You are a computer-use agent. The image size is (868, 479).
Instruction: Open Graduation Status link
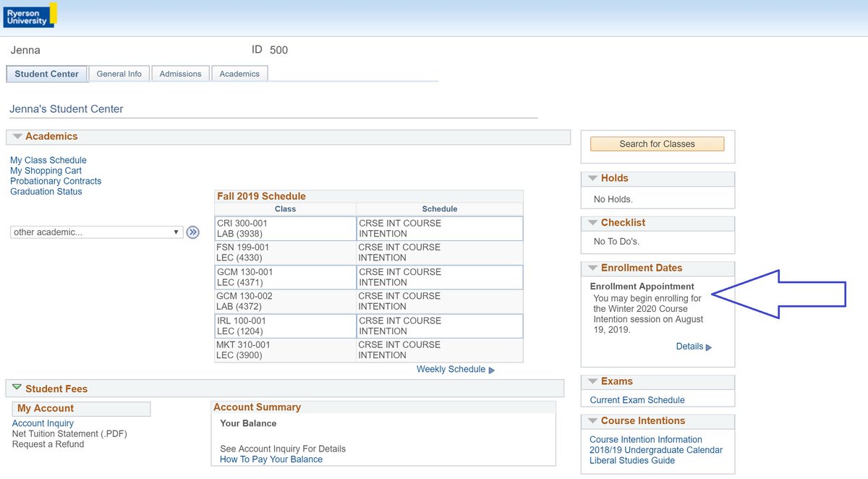click(x=46, y=192)
